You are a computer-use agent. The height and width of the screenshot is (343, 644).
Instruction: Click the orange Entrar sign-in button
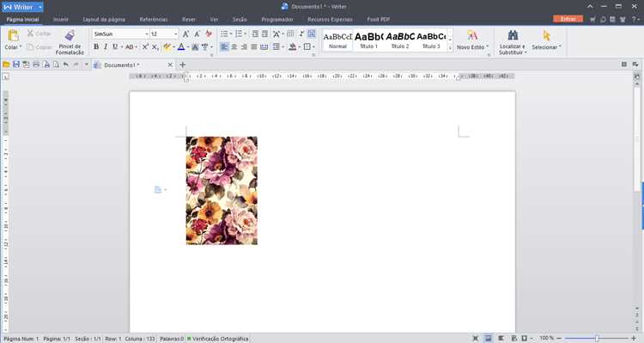tap(568, 19)
